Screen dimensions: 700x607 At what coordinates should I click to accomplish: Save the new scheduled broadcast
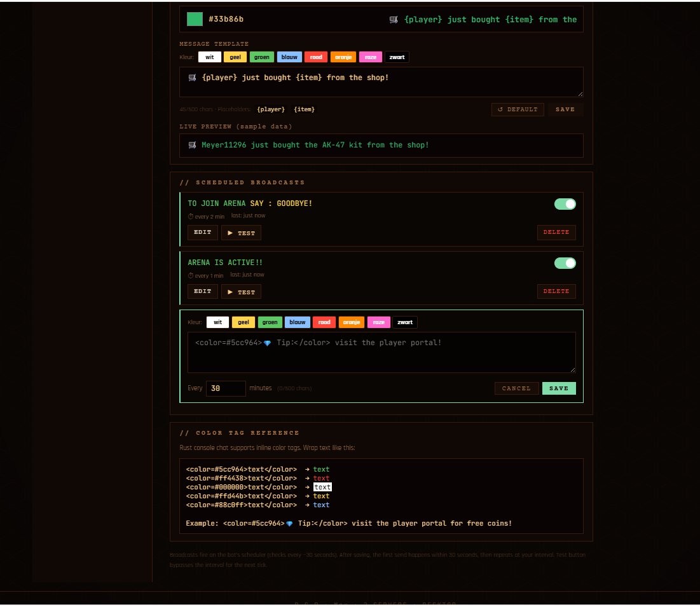[x=559, y=388]
